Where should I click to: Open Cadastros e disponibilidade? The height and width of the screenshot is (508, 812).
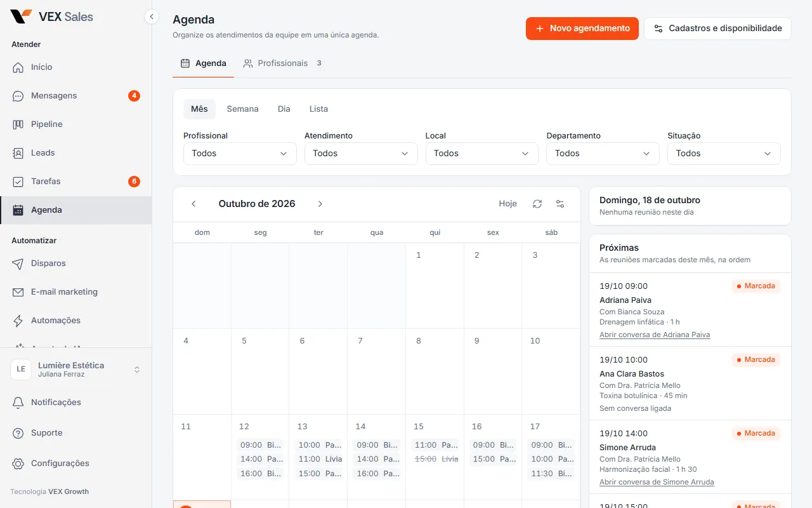click(717, 29)
